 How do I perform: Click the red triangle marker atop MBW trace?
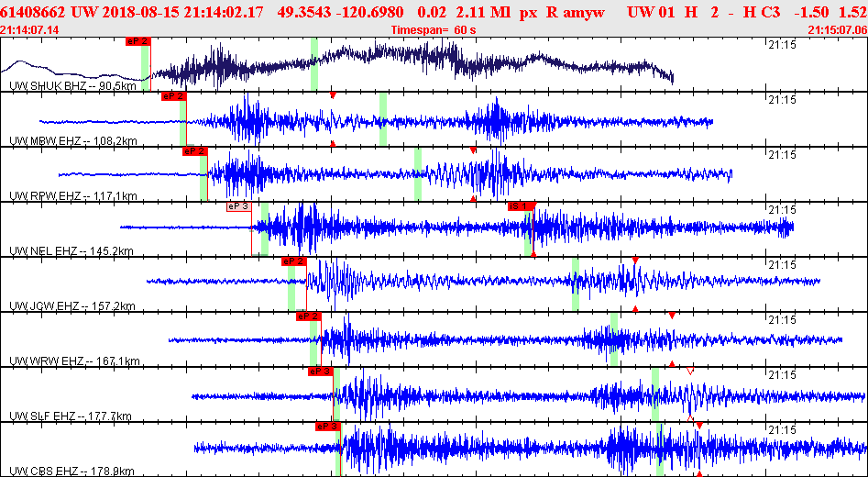pos(333,95)
